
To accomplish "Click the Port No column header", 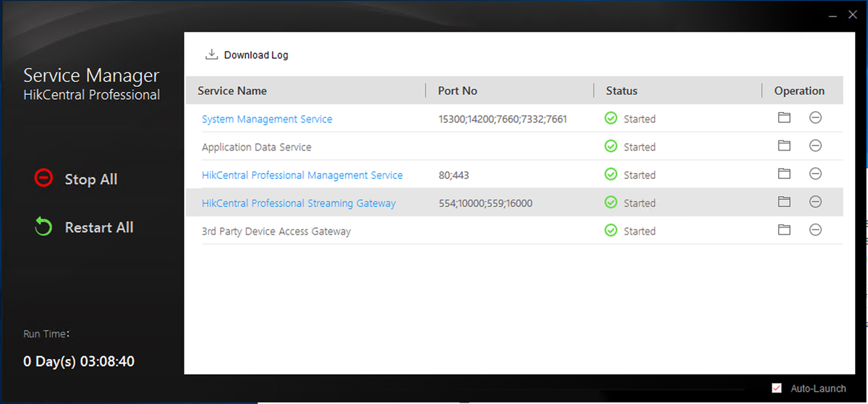I will click(458, 91).
